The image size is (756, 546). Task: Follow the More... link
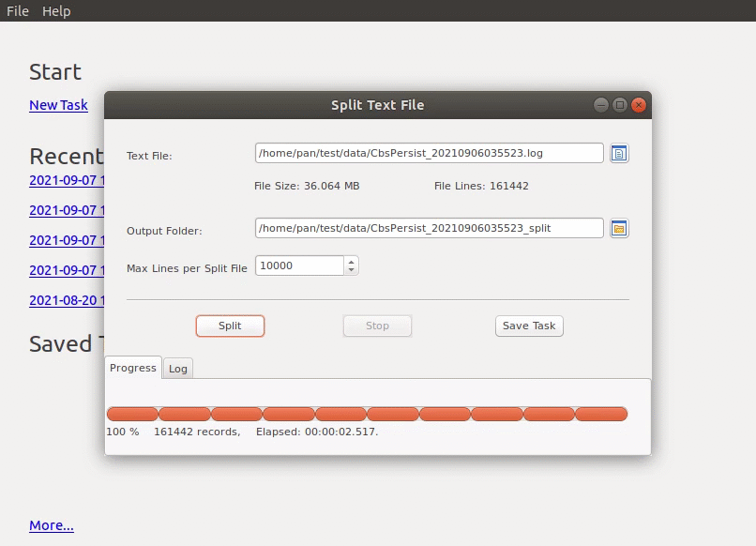coord(52,525)
